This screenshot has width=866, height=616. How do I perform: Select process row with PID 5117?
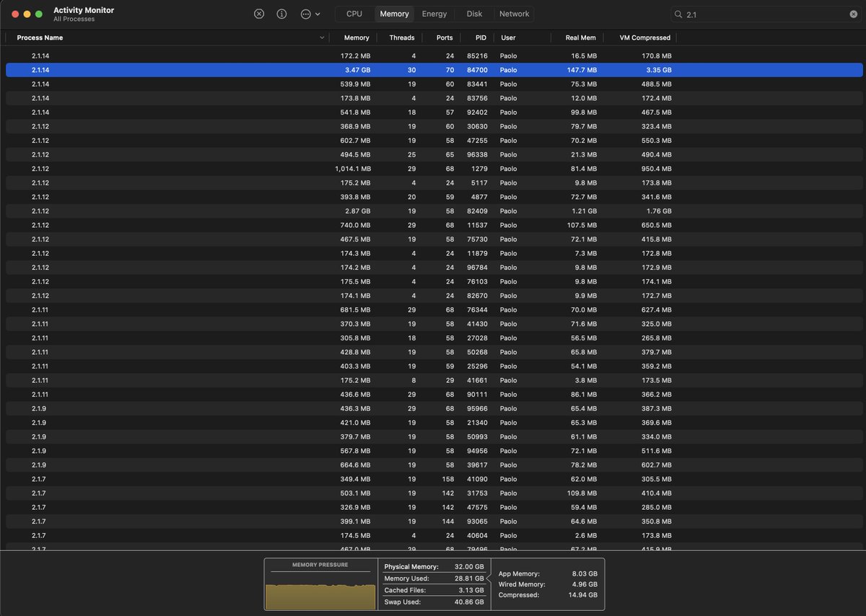434,182
